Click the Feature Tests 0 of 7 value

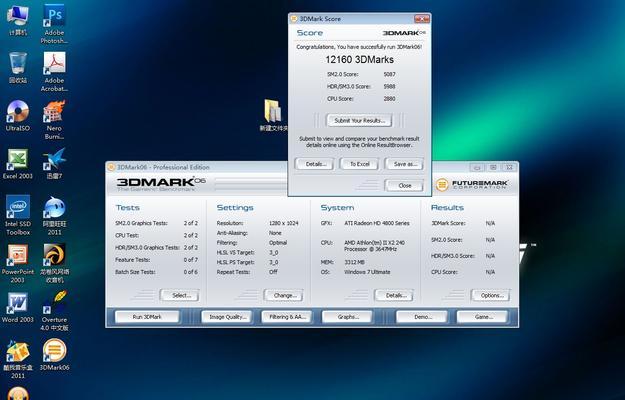click(191, 260)
